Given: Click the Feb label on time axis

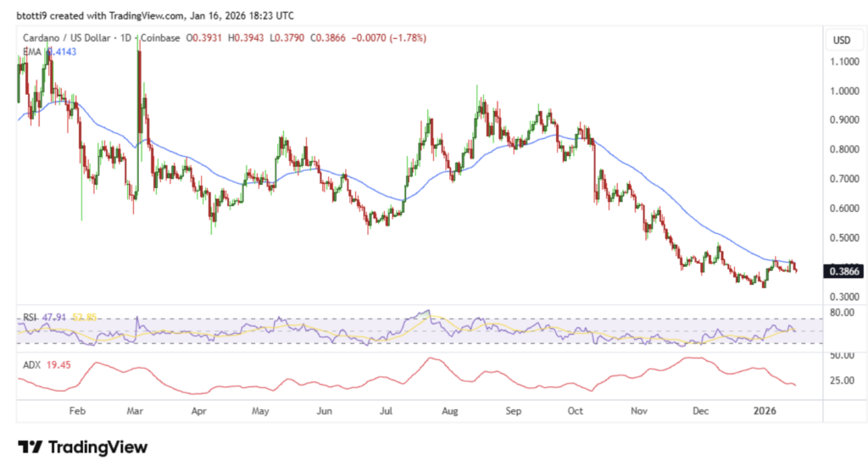Looking at the screenshot, I should (77, 411).
